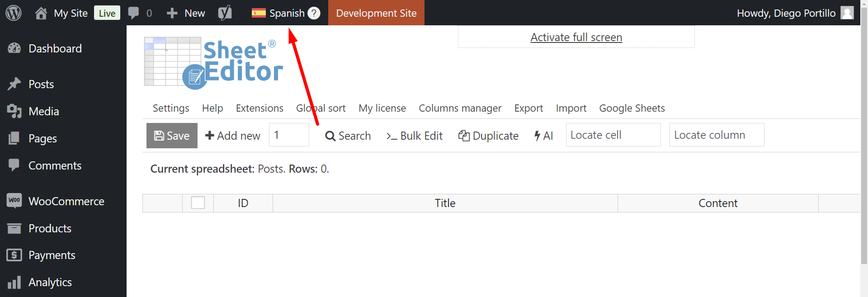Image resolution: width=868 pixels, height=297 pixels.
Task: Open Global sort menu
Action: coord(321,108)
